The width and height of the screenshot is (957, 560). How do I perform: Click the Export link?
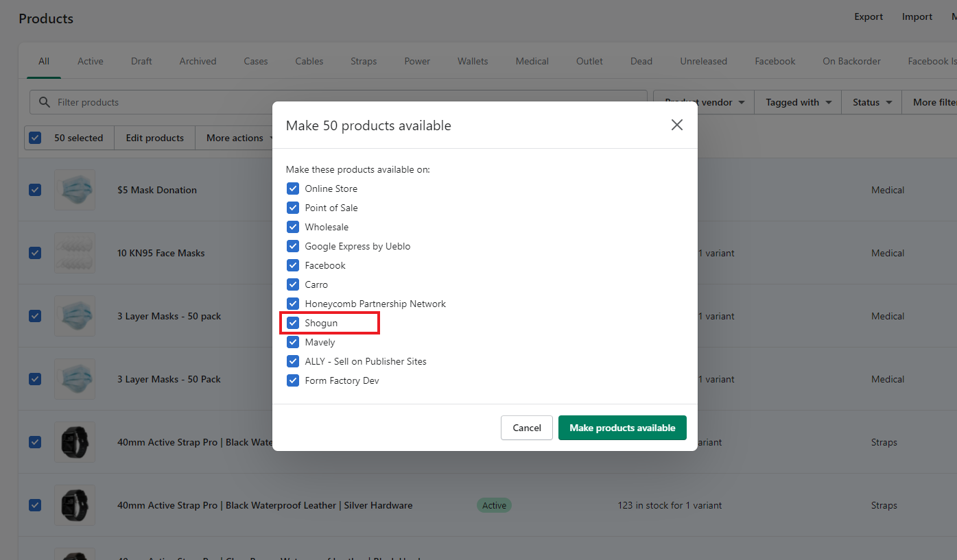[x=869, y=16]
